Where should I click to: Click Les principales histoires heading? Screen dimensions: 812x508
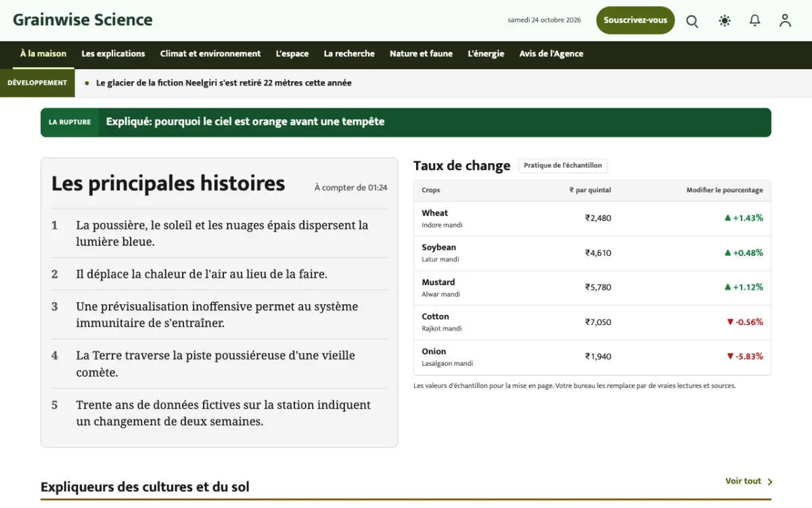(x=168, y=184)
